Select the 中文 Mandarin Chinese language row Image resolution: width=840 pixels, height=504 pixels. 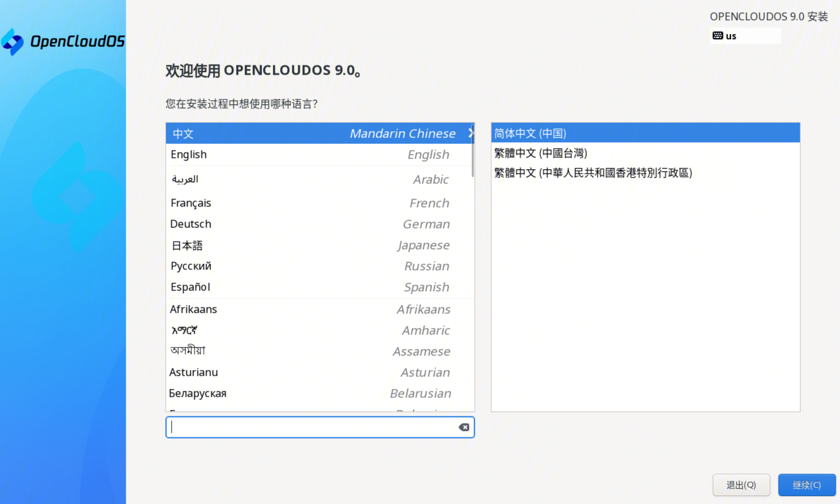(320, 133)
